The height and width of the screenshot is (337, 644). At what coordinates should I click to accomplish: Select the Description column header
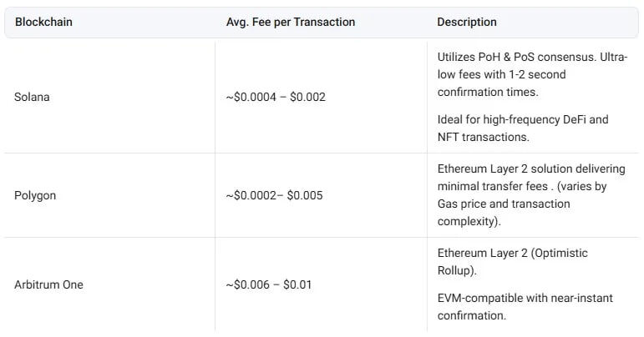466,23
